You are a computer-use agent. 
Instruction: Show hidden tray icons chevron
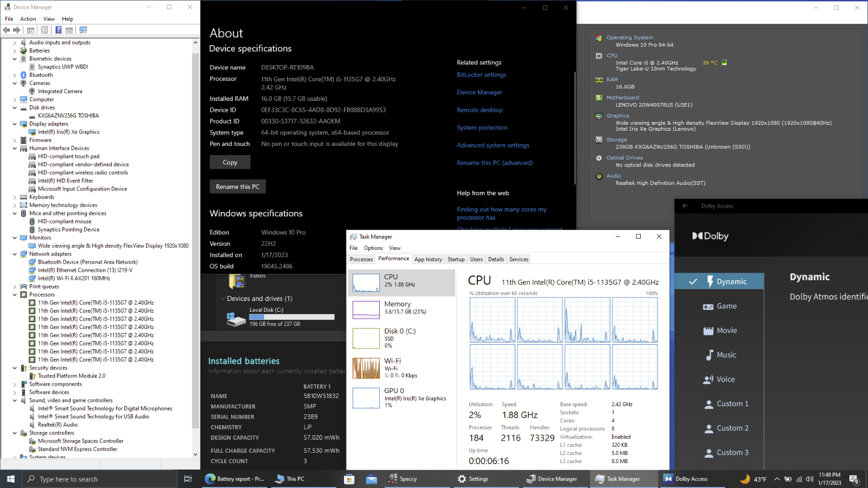777,479
